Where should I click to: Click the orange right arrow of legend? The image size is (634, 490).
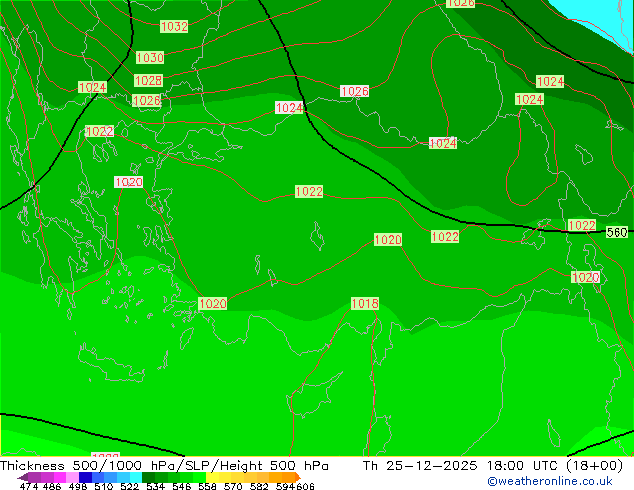(298, 477)
